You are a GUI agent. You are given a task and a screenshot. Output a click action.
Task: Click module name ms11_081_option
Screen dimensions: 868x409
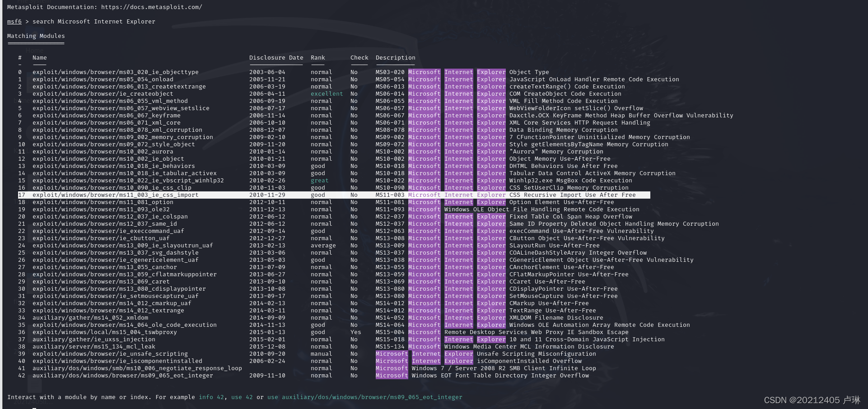tap(103, 202)
